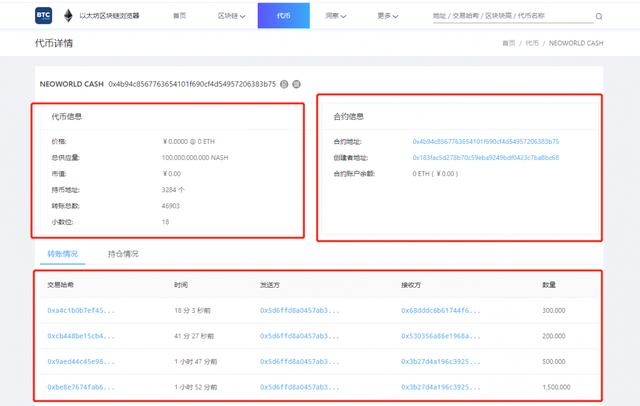
Task: Click the NEOWORLD CASH token name heading
Action: point(71,84)
